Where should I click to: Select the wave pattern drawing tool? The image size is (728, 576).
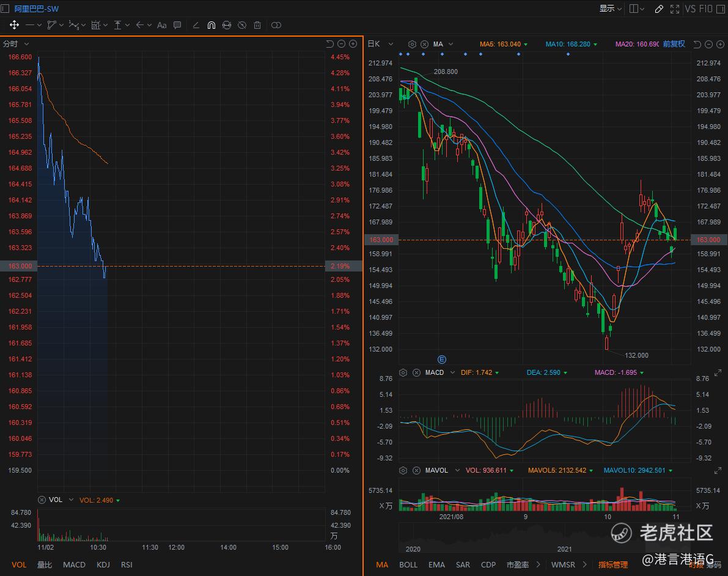(73, 25)
